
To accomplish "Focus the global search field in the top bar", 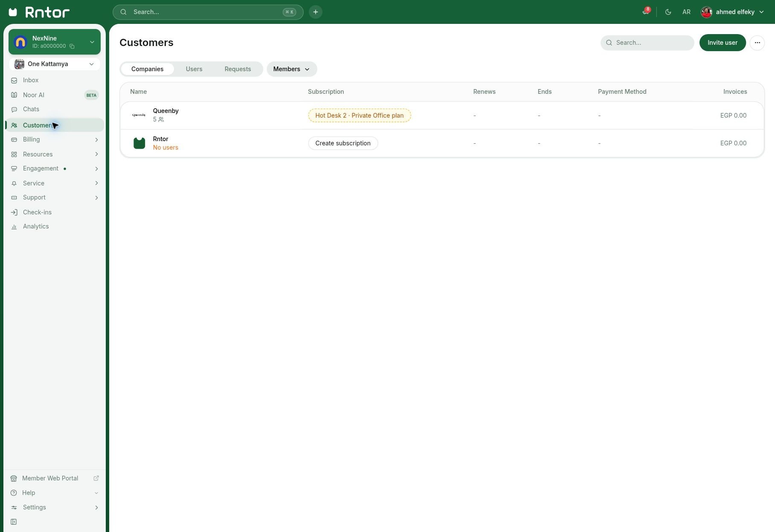I will pyautogui.click(x=208, y=12).
